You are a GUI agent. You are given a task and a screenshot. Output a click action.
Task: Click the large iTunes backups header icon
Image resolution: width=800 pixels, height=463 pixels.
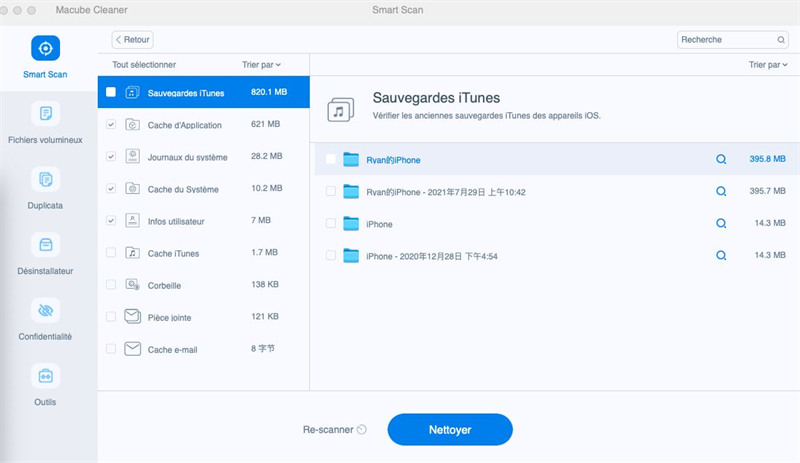pyautogui.click(x=340, y=110)
